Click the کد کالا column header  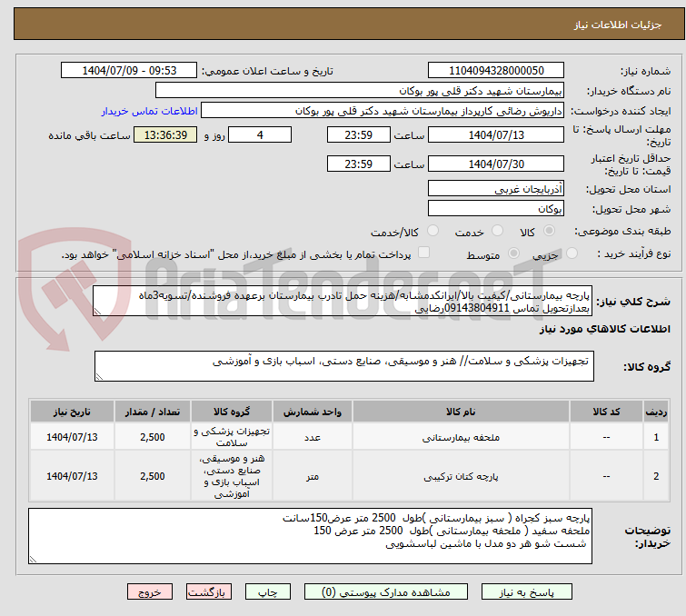606,412
